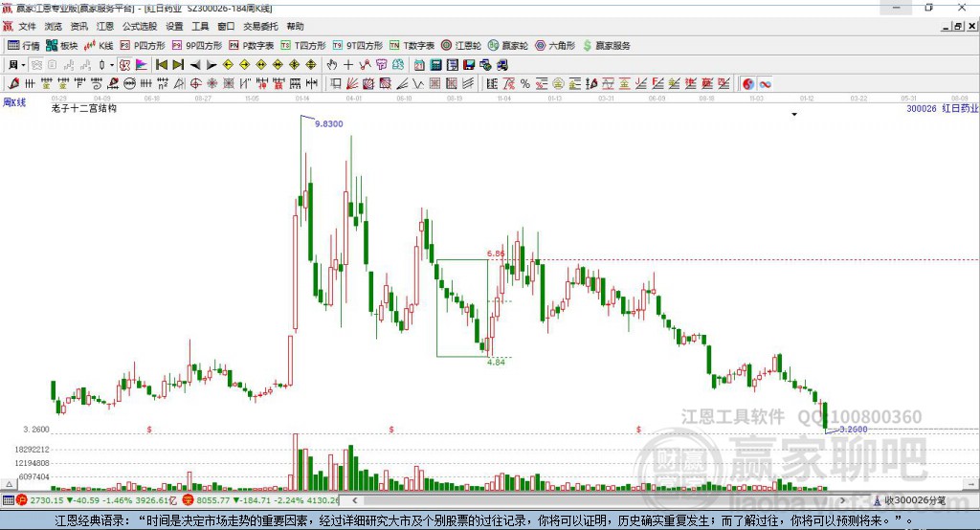The width and height of the screenshot is (980, 530).
Task: Select the rectangle box drawing tool
Action: click(336, 84)
